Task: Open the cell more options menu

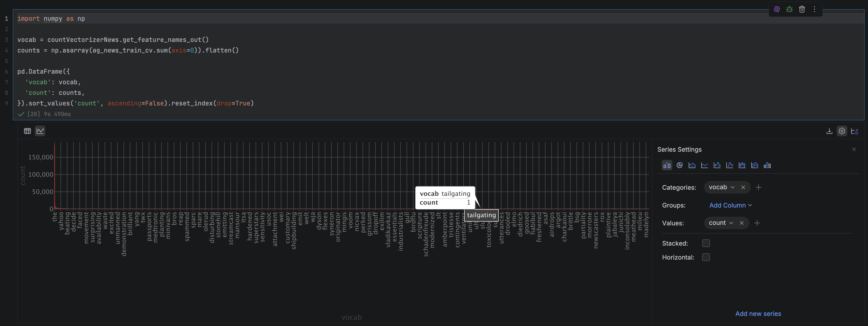Action: [815, 9]
